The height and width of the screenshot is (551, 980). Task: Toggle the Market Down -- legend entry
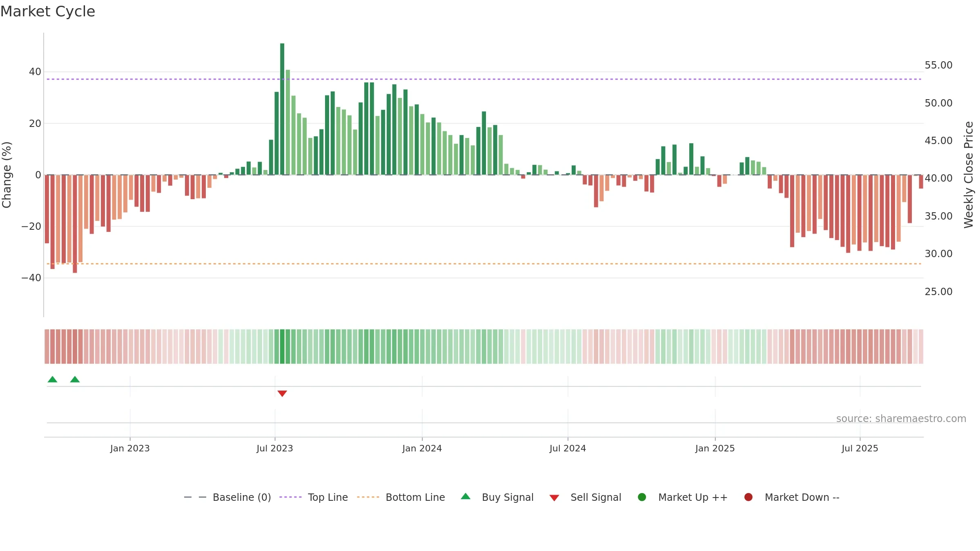792,497
